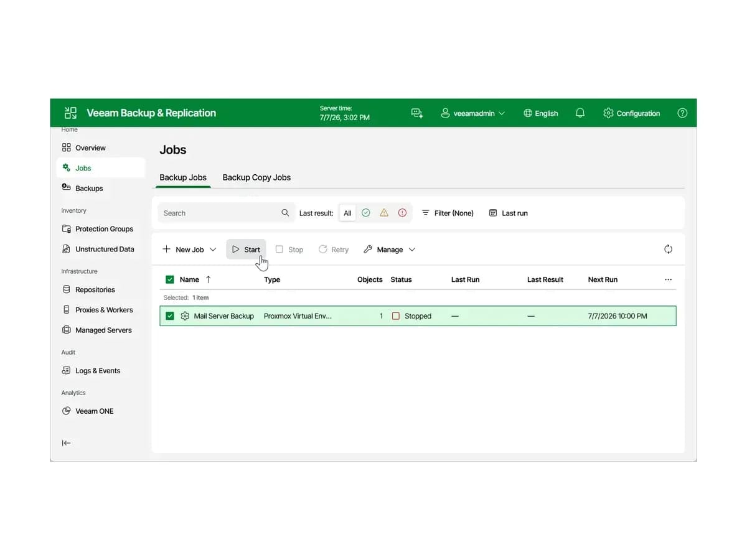Click the Stopped status text

tap(418, 316)
